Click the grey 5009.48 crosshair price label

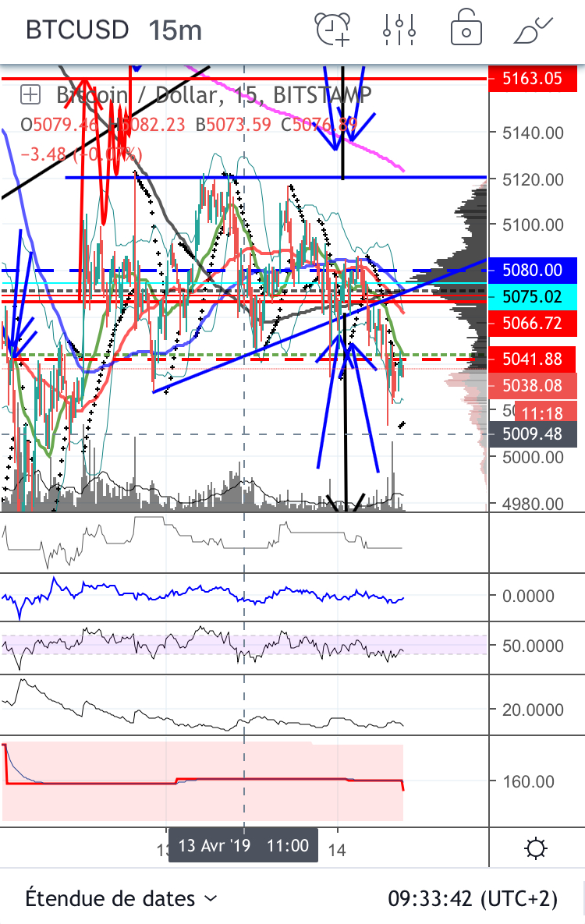pos(534,433)
